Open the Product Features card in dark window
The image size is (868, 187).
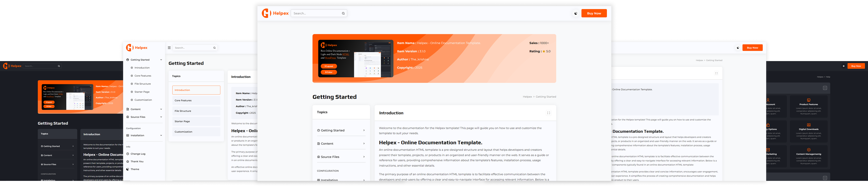point(809,107)
